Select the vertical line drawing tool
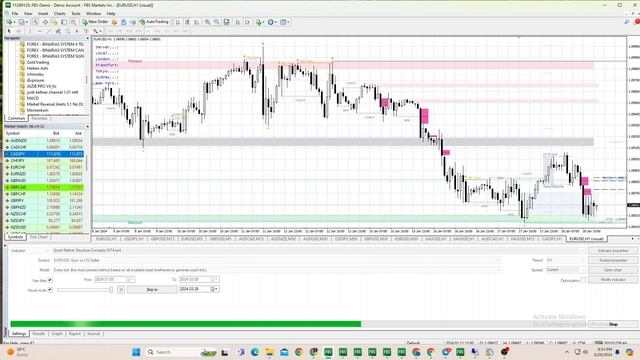This screenshot has width=640, height=360. (29, 31)
